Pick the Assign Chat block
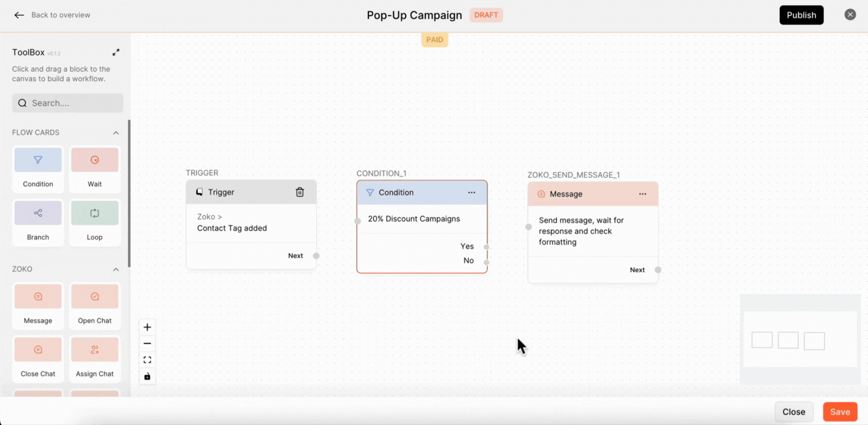This screenshot has height=425, width=868. coord(95,359)
